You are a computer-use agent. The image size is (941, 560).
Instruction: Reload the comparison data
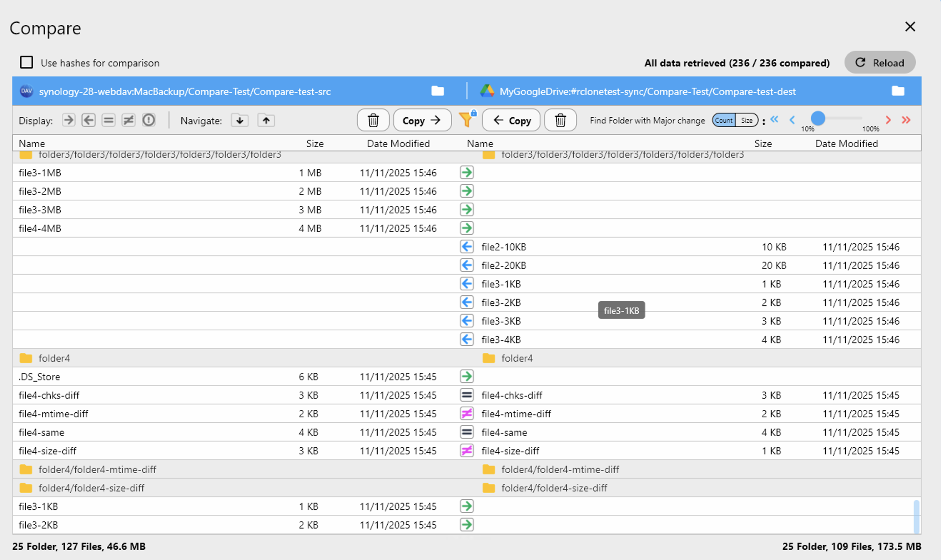(880, 62)
